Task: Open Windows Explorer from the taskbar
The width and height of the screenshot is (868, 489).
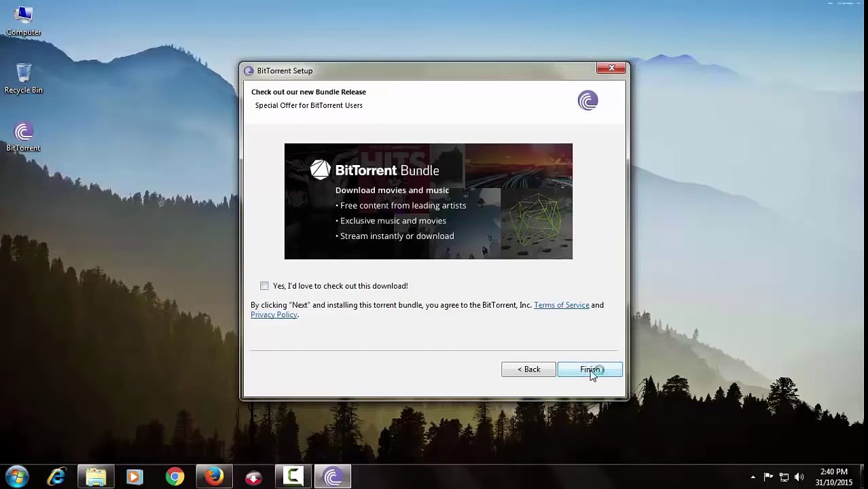Action: pos(96,477)
